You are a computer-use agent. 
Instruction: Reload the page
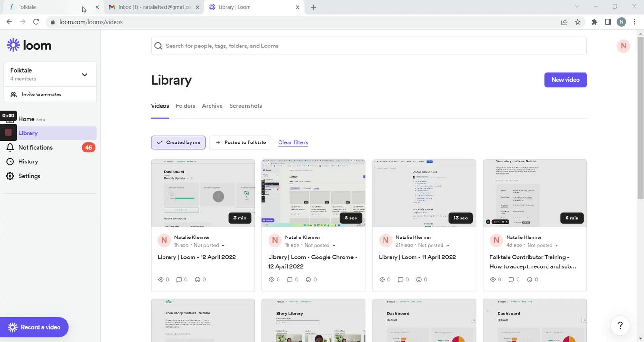[36, 22]
